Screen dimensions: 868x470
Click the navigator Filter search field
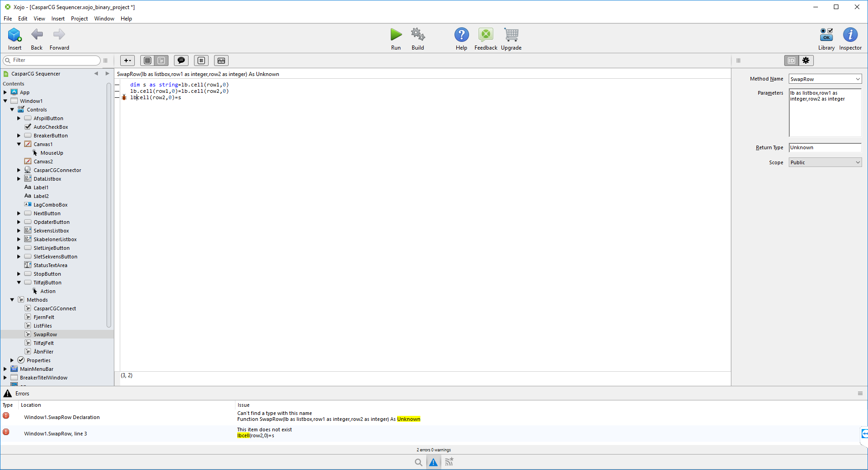(51, 60)
